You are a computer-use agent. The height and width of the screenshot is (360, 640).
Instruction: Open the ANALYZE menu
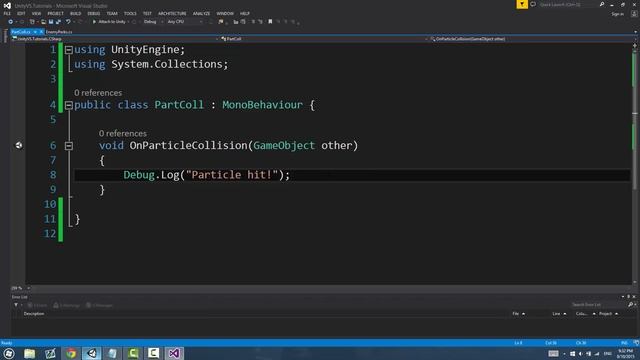coord(201,13)
